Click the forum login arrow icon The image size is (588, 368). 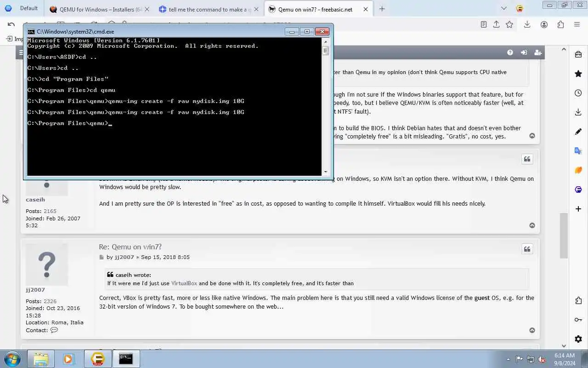pyautogui.click(x=524, y=53)
